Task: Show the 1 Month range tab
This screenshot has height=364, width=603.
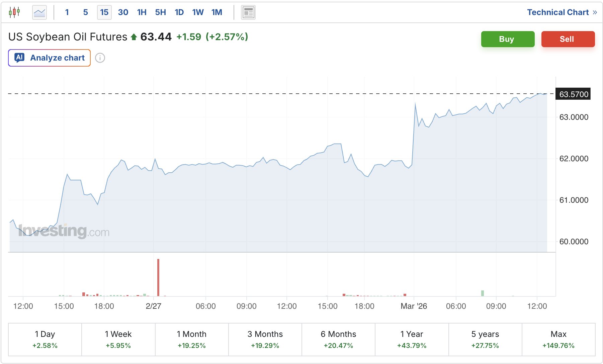Action: [x=192, y=339]
